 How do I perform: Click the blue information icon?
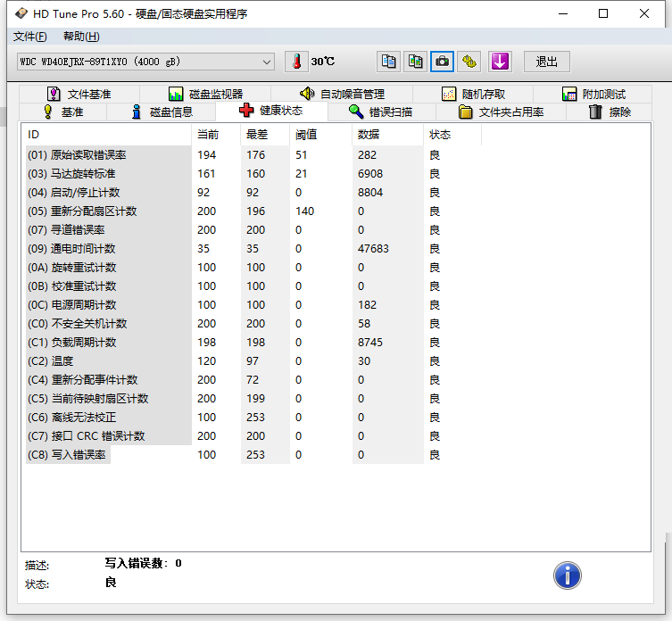tap(568, 575)
